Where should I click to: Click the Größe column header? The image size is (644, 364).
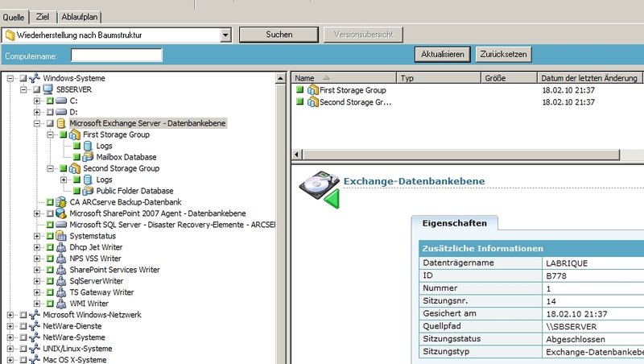[x=510, y=77]
